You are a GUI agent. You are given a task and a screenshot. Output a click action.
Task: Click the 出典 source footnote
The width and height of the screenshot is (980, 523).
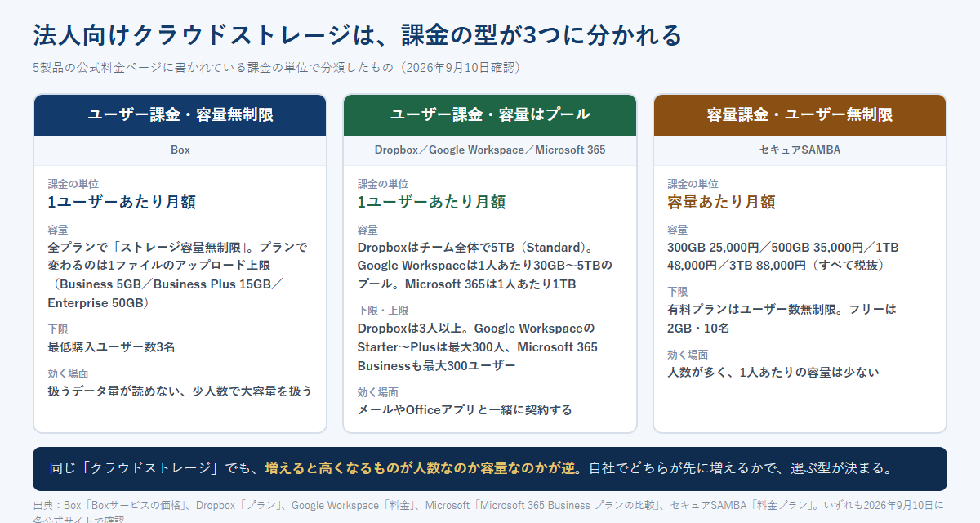point(488,512)
